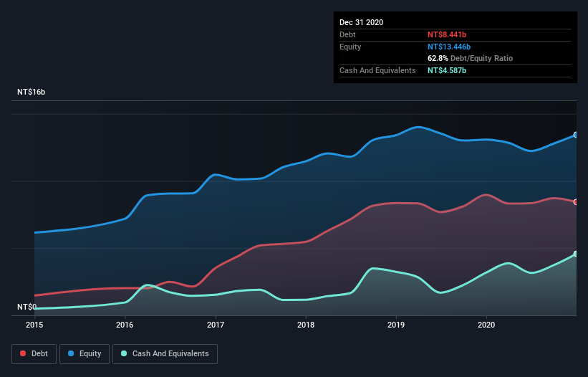
Task: Click the 2017 x-axis label
Action: click(216, 325)
